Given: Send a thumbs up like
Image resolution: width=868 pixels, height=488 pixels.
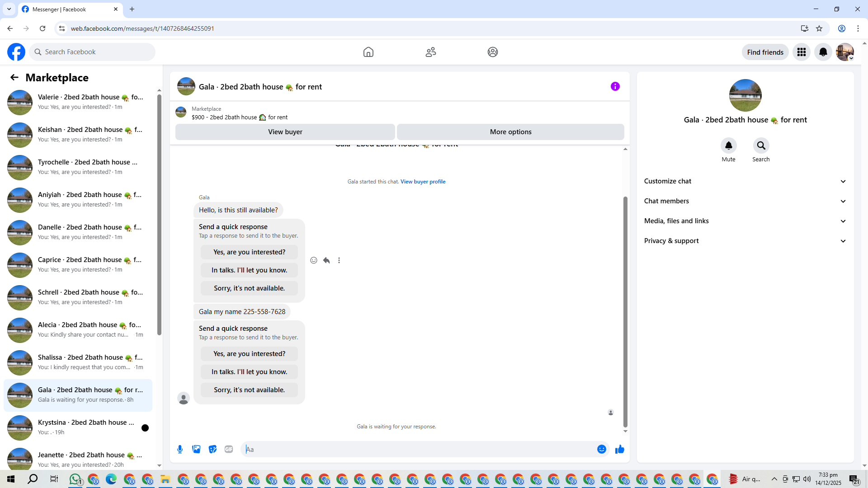Looking at the screenshot, I should coord(619,449).
